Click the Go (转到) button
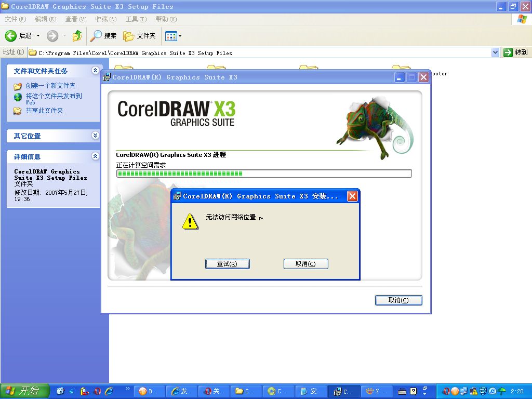 [x=516, y=52]
